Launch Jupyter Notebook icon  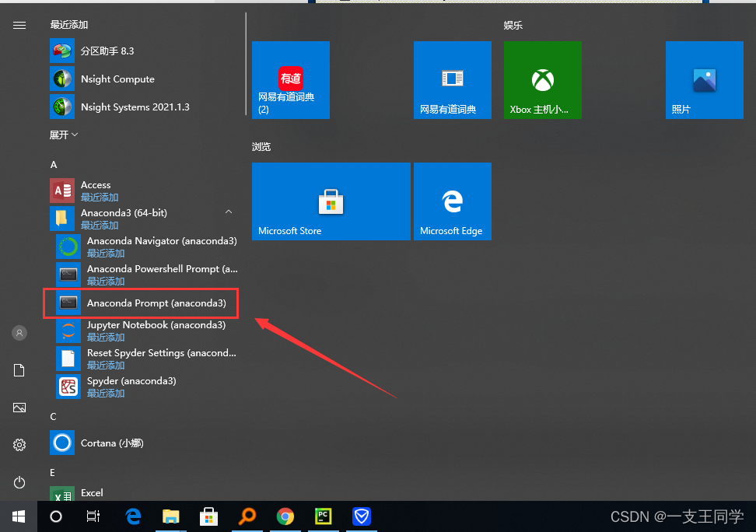tap(68, 331)
